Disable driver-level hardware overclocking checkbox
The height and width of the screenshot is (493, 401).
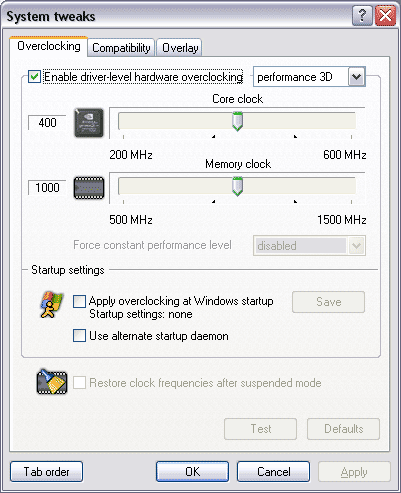[x=34, y=77]
